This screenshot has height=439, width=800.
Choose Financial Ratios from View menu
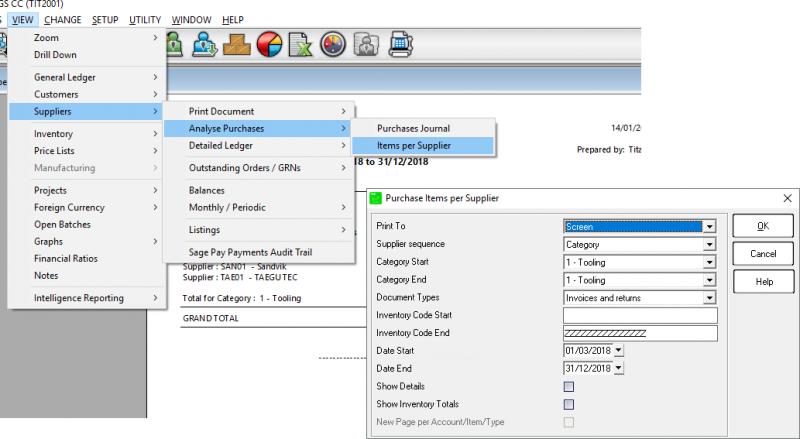coord(73,259)
